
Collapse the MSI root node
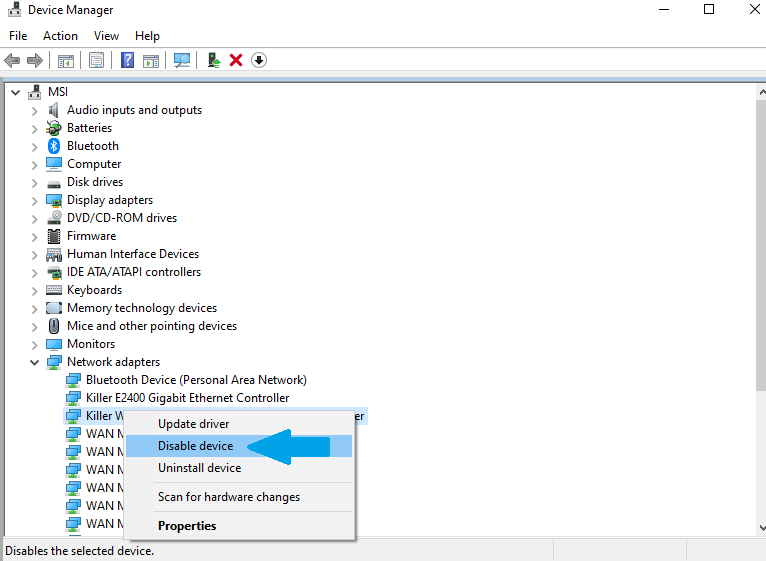16,92
